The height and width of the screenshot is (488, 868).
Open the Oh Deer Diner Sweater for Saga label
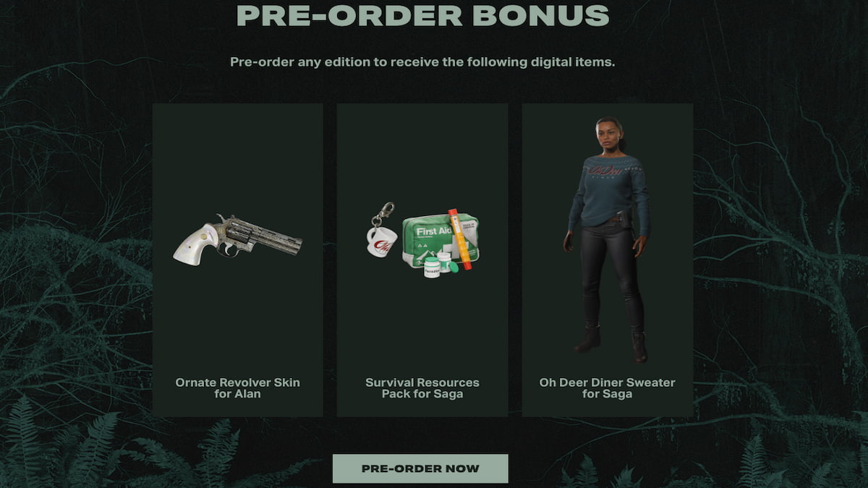pyautogui.click(x=607, y=388)
